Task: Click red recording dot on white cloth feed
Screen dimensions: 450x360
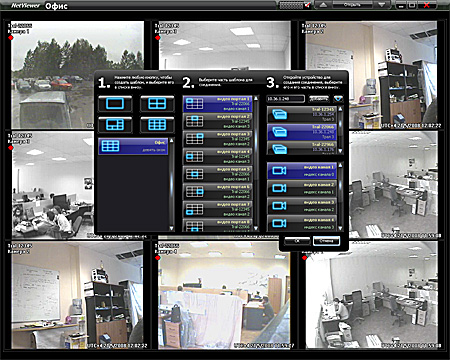Action: (158, 258)
